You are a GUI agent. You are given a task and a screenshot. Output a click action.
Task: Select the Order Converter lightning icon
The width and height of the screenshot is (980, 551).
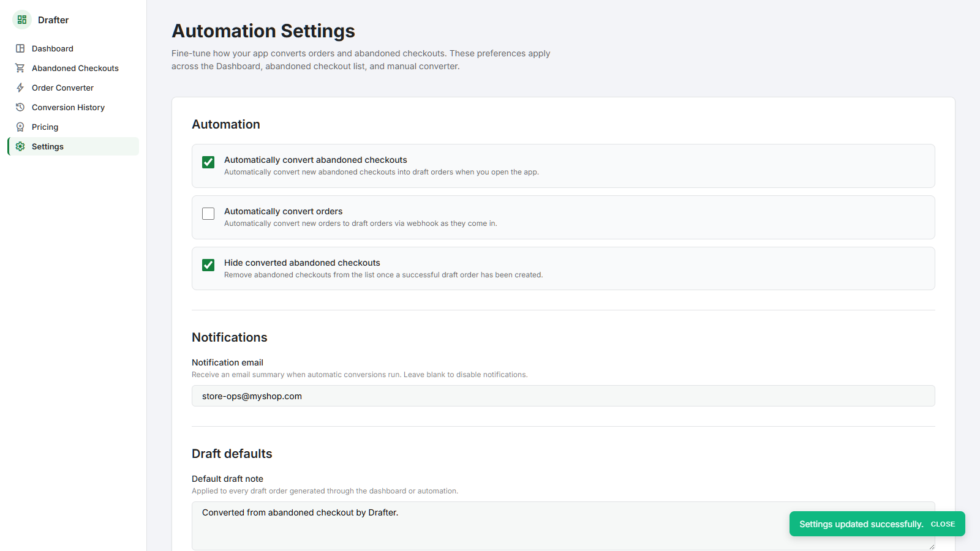pyautogui.click(x=20, y=88)
